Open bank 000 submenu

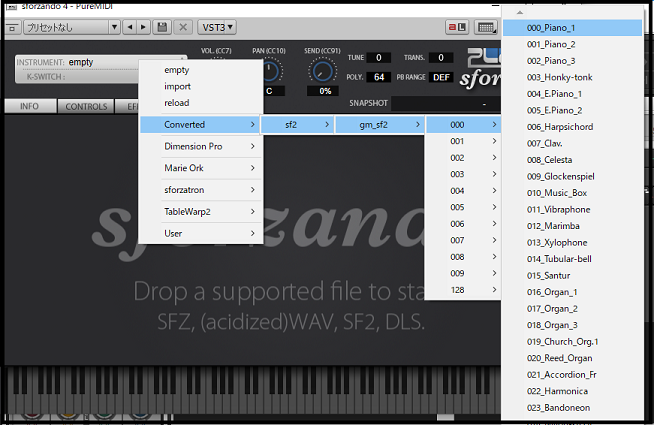(x=463, y=125)
